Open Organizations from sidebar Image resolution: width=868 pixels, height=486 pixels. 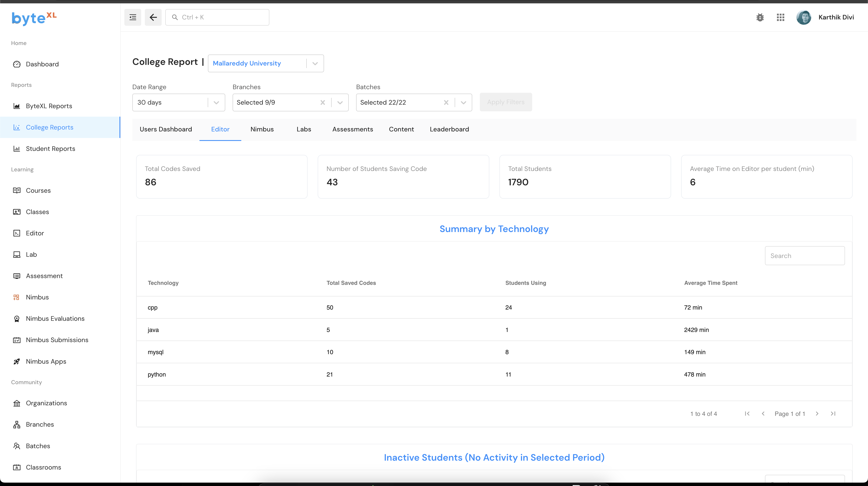click(x=46, y=403)
